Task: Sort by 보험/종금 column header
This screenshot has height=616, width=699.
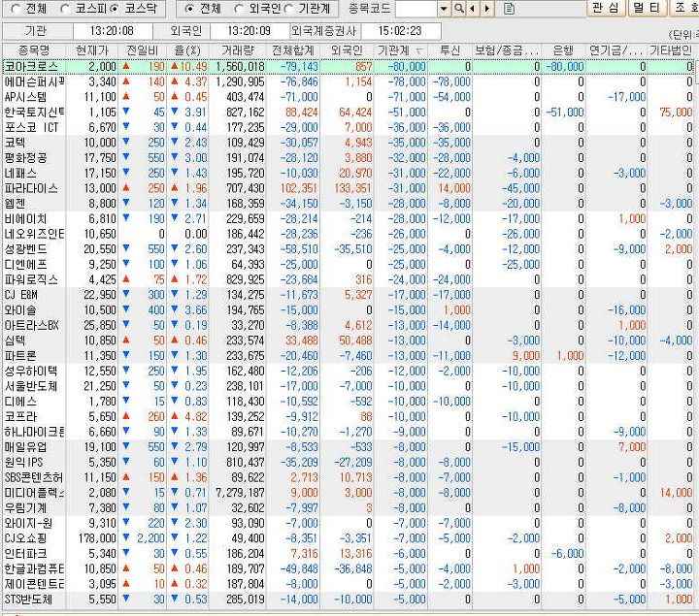Action: 507,50
